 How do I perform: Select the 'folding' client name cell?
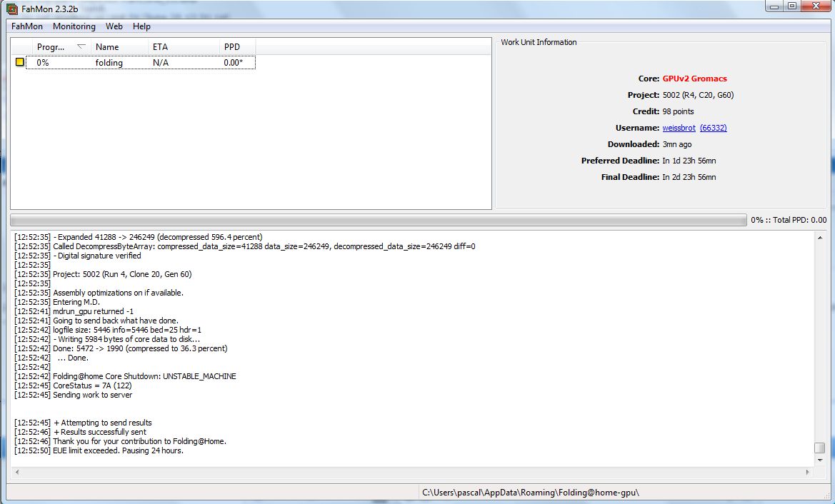pos(109,62)
